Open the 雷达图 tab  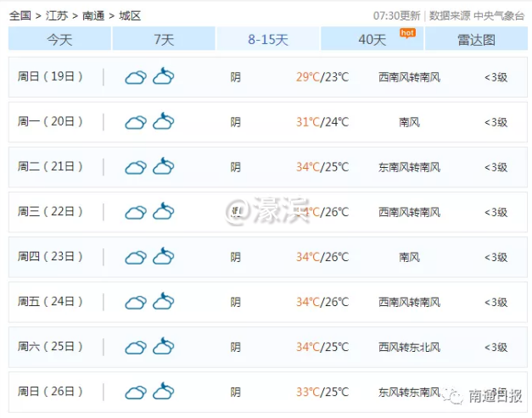point(476,39)
